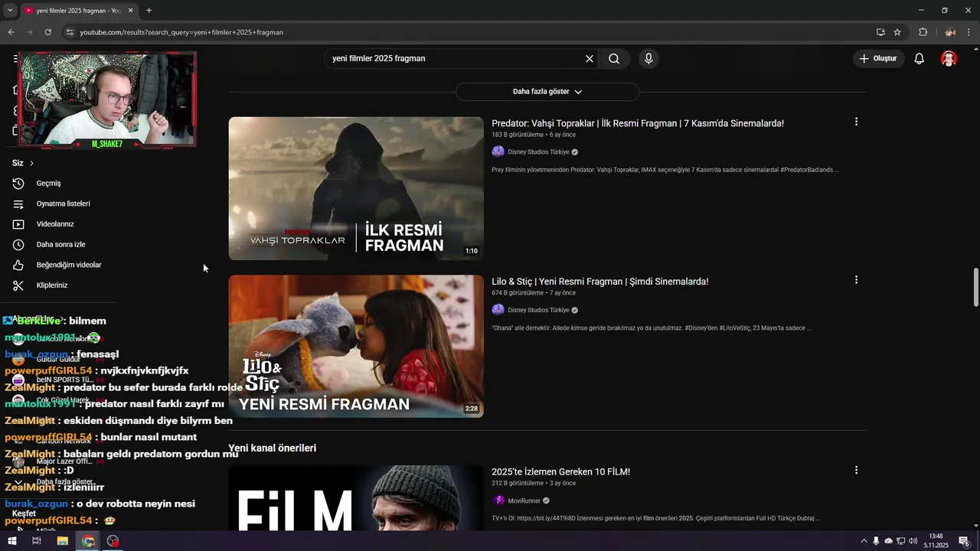Reload the page with refresh icon
Screen dimensions: 980x551
pos(47,32)
